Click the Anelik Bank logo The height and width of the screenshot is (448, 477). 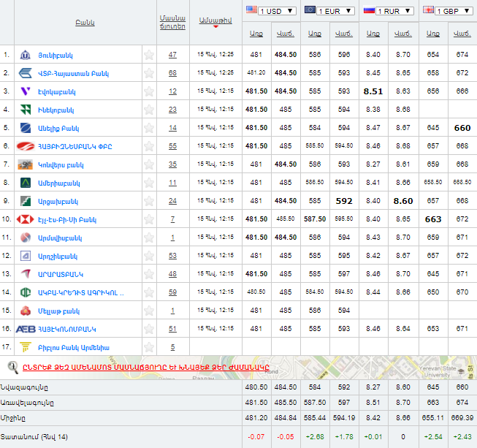point(26,128)
